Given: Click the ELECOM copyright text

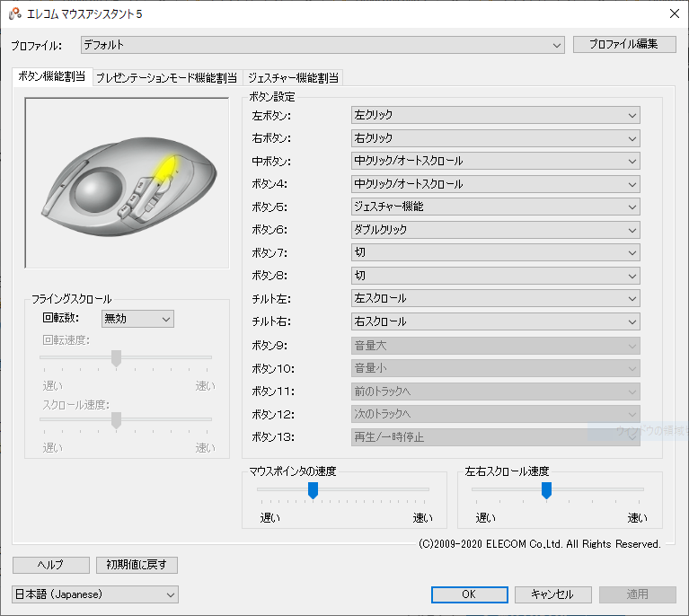Looking at the screenshot, I should (x=540, y=544).
